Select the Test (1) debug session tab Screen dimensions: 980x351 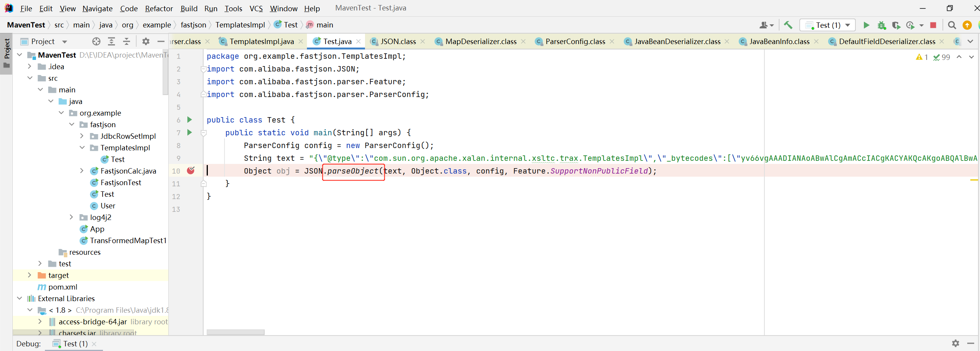click(75, 343)
